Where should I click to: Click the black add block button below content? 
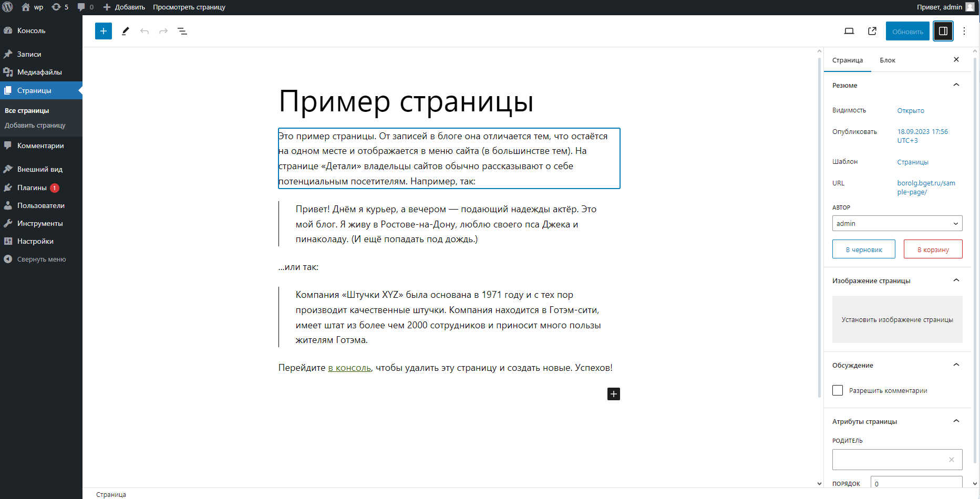(x=613, y=394)
